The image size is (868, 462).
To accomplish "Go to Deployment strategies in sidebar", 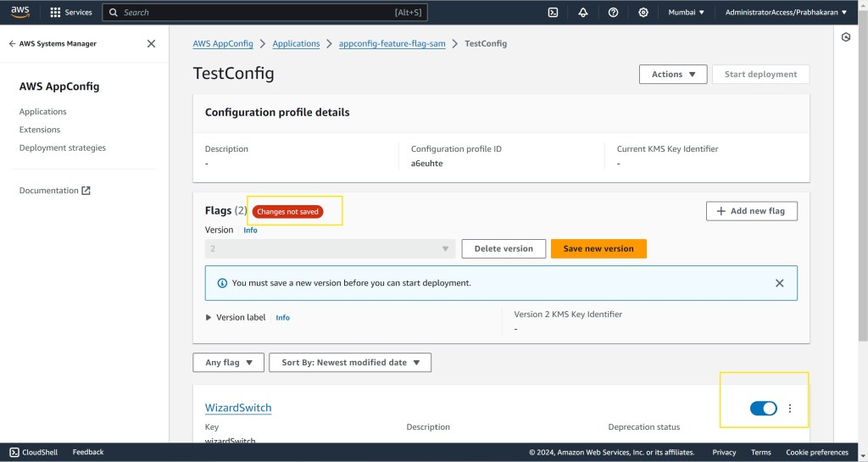I will point(63,148).
